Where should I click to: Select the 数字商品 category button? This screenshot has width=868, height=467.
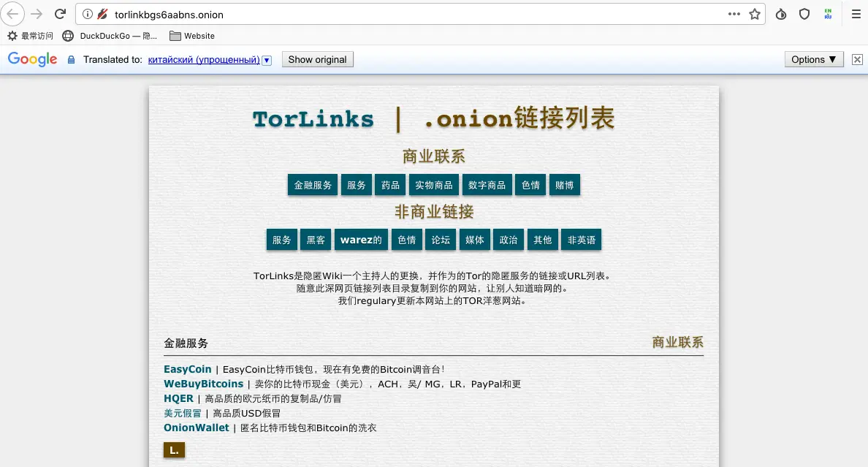coord(487,185)
